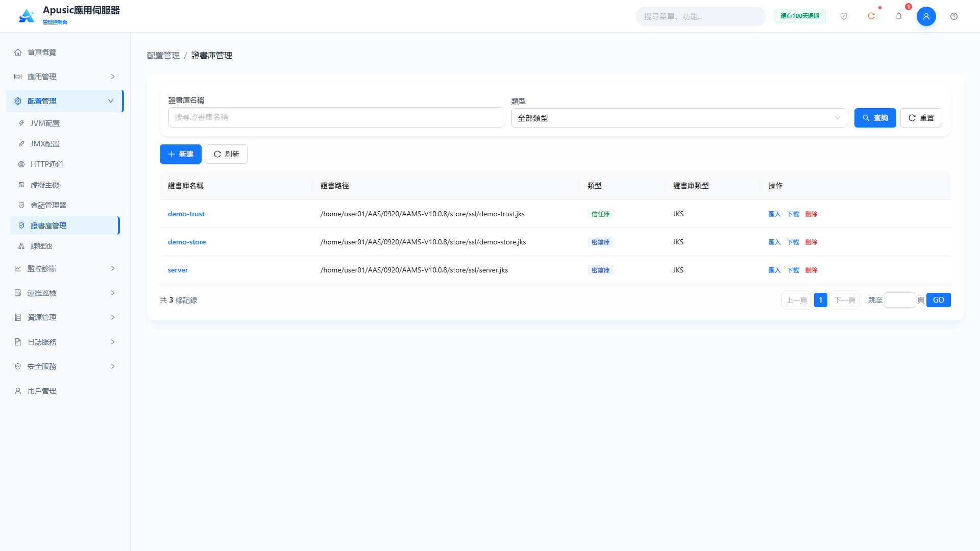
Task: Open the 類型 dropdown showing 全部類型
Action: (x=678, y=118)
